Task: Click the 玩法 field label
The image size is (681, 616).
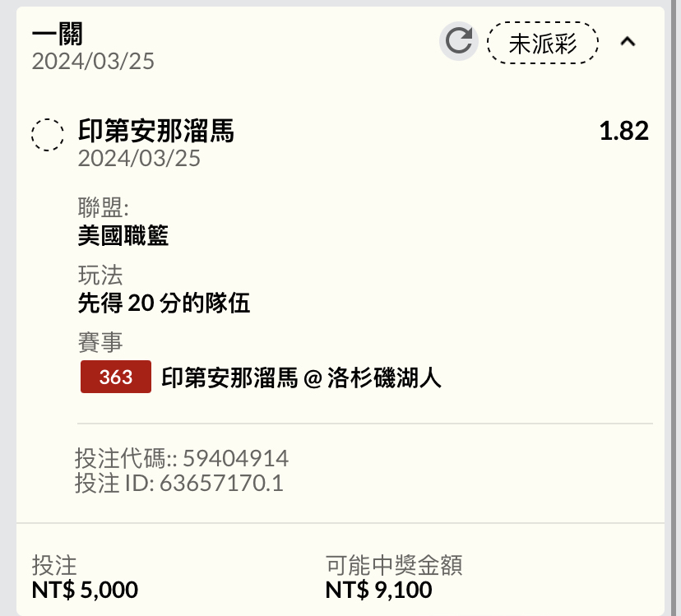Action: click(x=100, y=276)
